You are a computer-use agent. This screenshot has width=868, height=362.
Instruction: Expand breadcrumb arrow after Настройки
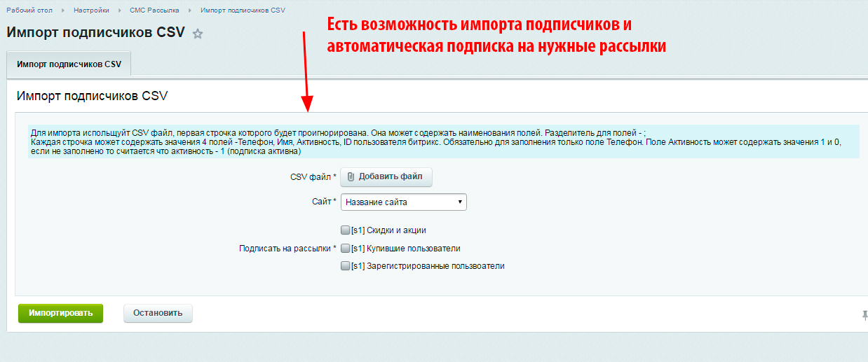(x=118, y=11)
